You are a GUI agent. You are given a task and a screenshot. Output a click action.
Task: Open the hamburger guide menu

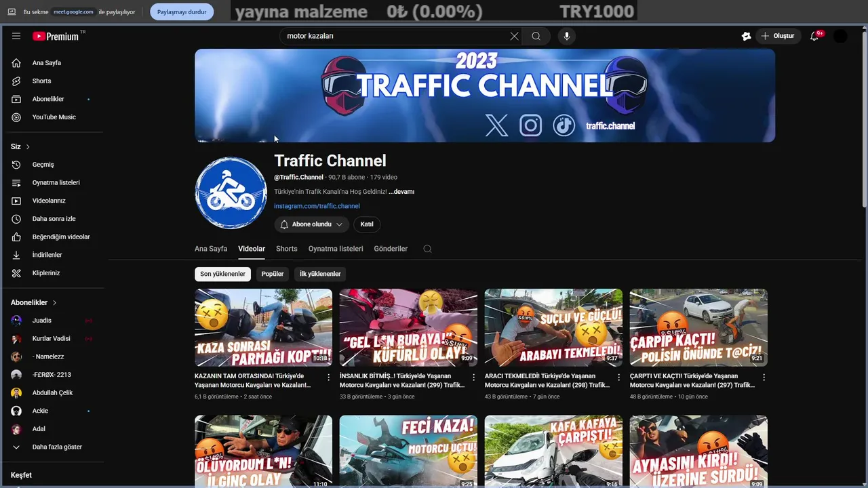16,36
